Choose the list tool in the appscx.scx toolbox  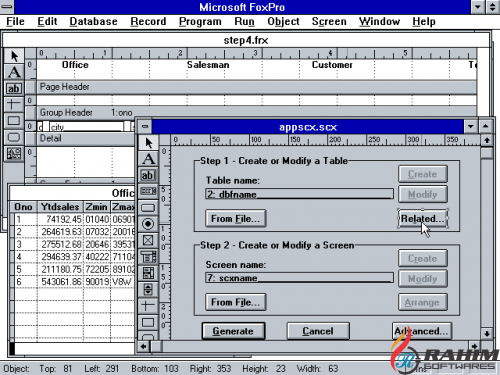tap(148, 273)
